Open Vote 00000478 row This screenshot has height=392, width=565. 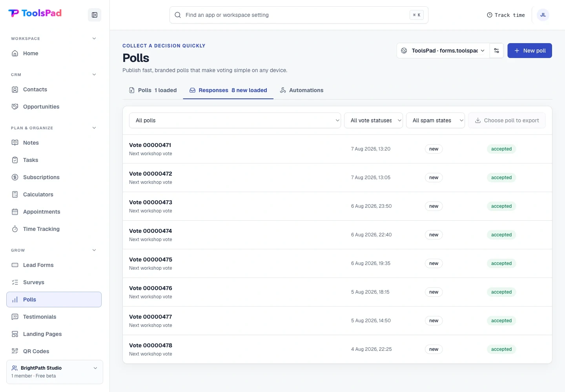point(337,349)
